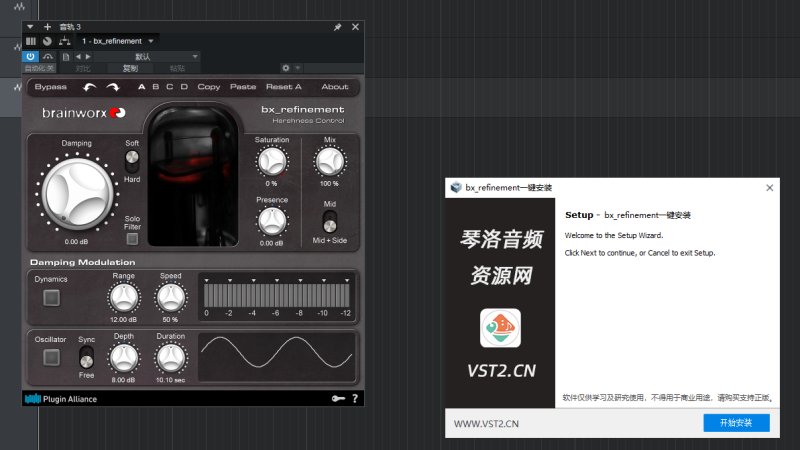Click the Duration knob
The width and height of the screenshot is (800, 450).
(170, 358)
